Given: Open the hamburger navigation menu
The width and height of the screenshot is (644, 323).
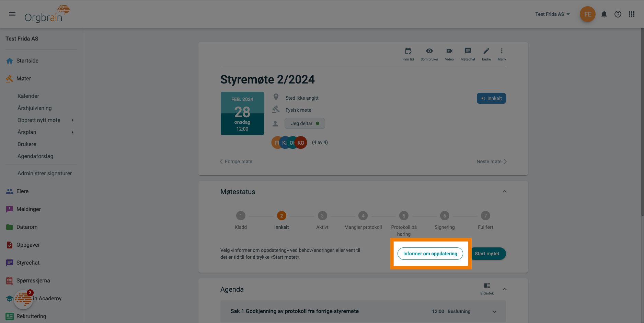Looking at the screenshot, I should click(12, 14).
